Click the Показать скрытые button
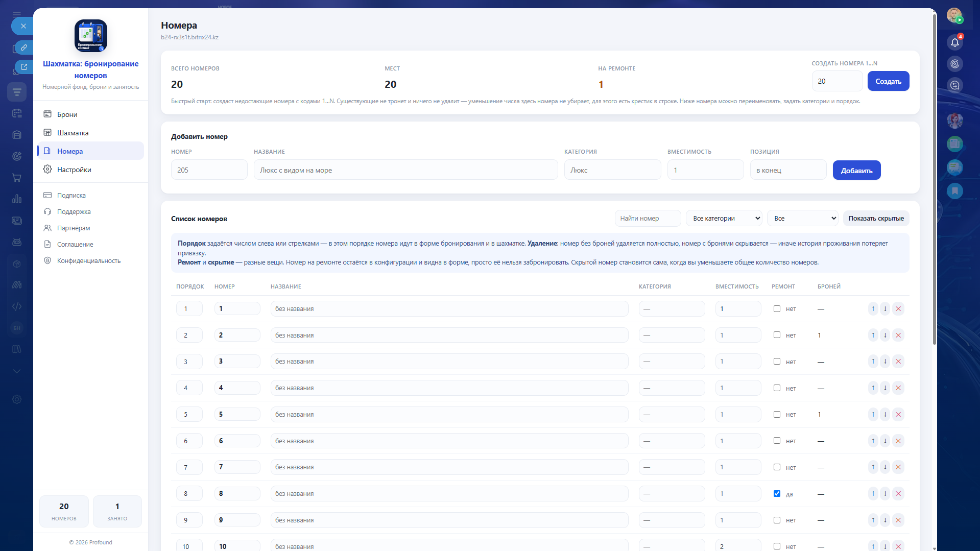This screenshot has width=980, height=551. tap(876, 218)
